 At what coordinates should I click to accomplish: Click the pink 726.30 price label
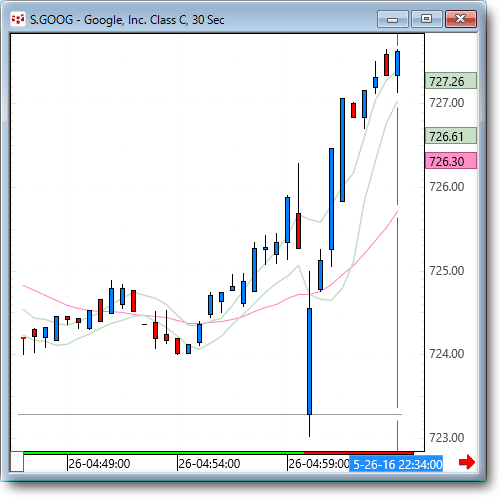coord(451,161)
